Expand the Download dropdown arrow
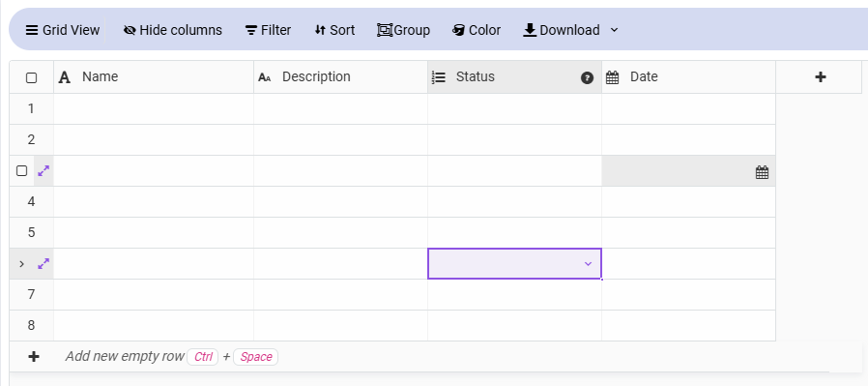868x386 pixels. (x=614, y=30)
